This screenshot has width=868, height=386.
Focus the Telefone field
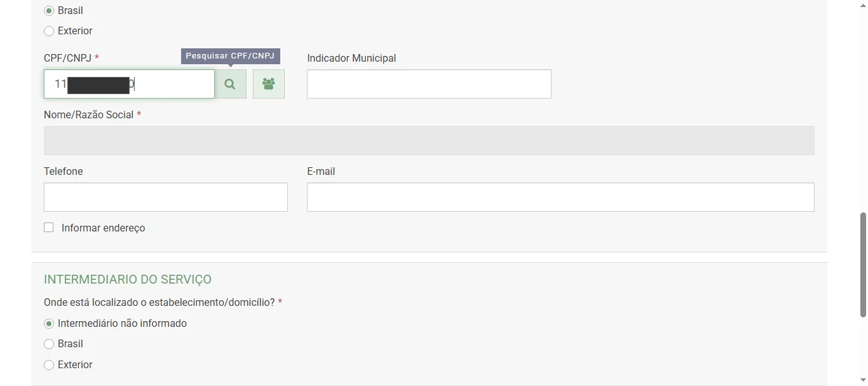click(x=165, y=196)
